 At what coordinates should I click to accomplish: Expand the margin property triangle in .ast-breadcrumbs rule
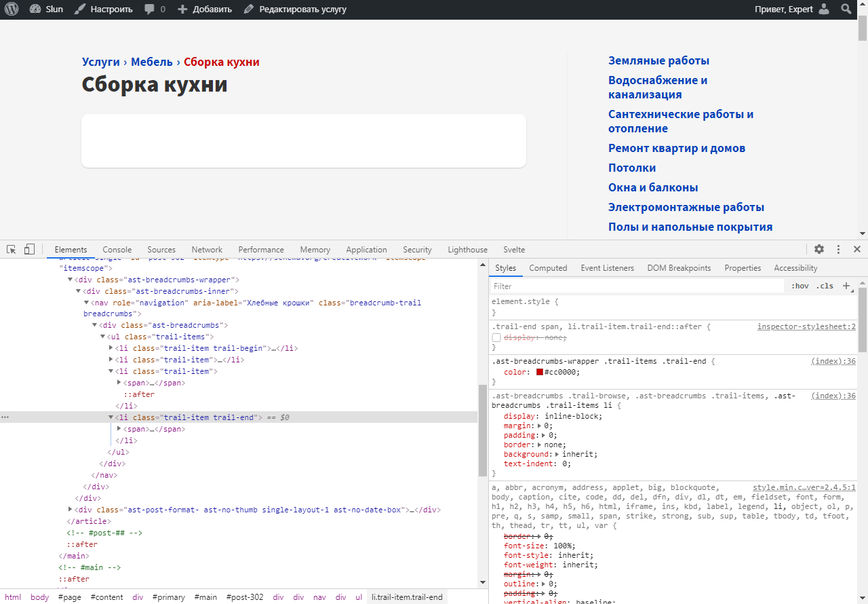538,426
